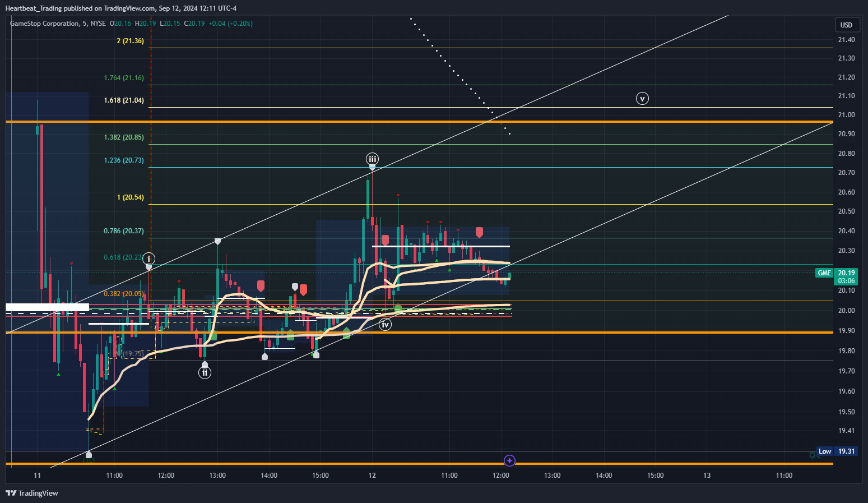Click the Fibonacci label 1 (20.54)

tap(130, 197)
